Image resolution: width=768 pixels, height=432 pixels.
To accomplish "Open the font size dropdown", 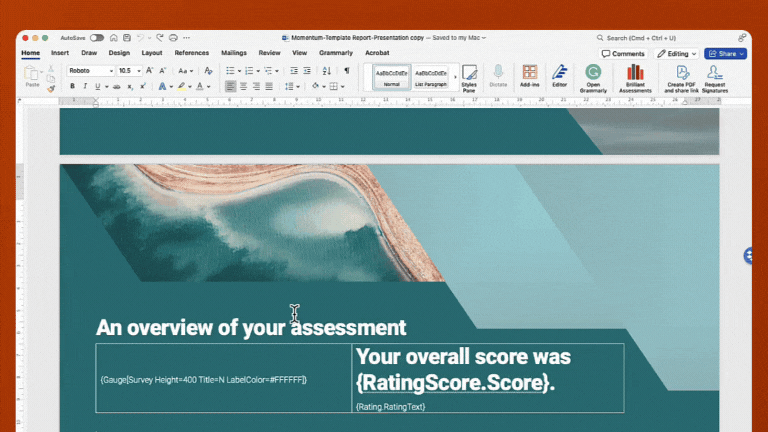I will pyautogui.click(x=139, y=71).
